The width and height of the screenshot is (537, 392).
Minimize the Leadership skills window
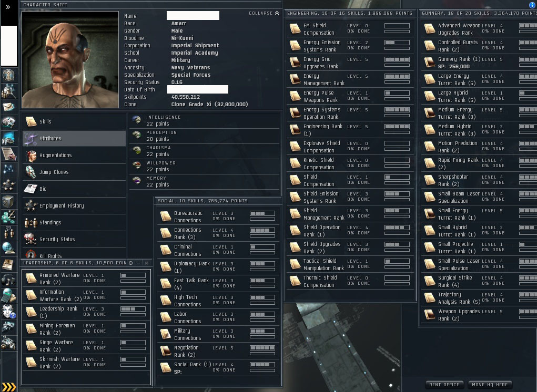138,263
